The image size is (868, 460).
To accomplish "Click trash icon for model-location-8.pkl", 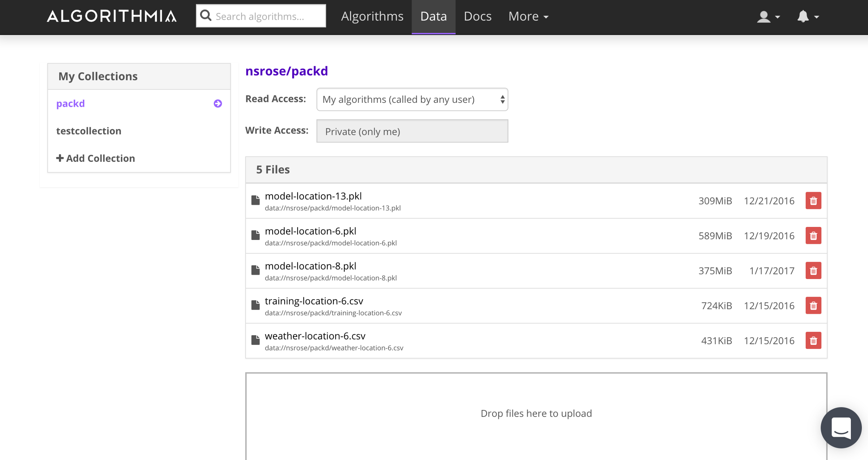I will point(813,271).
